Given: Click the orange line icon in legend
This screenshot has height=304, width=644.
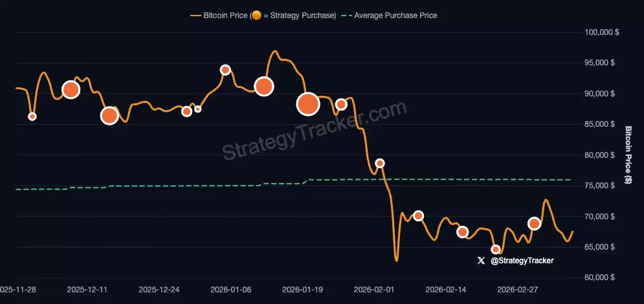Looking at the screenshot, I should point(195,15).
